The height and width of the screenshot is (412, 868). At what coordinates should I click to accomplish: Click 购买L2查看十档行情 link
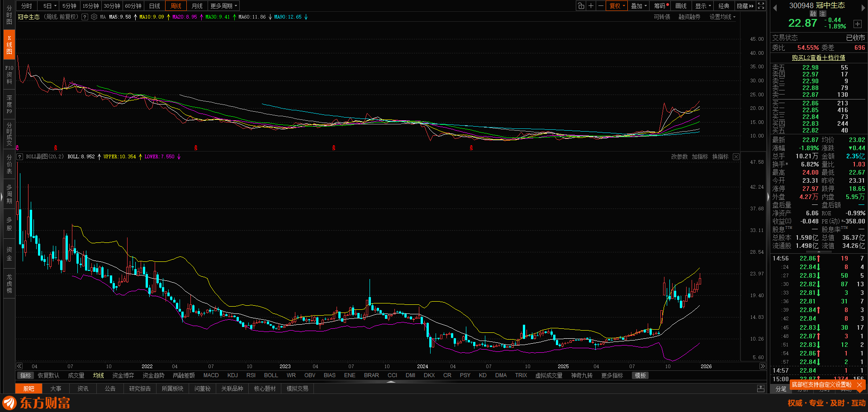[818, 58]
